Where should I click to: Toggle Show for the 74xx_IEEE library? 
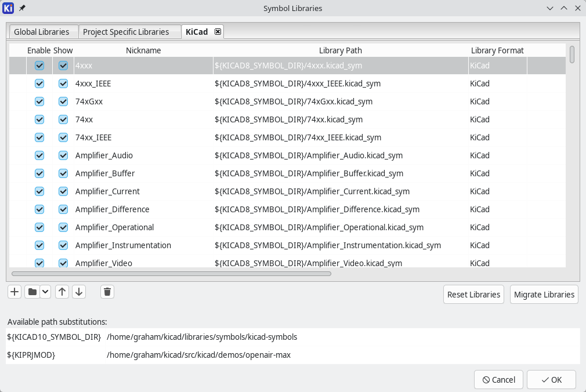click(63, 137)
